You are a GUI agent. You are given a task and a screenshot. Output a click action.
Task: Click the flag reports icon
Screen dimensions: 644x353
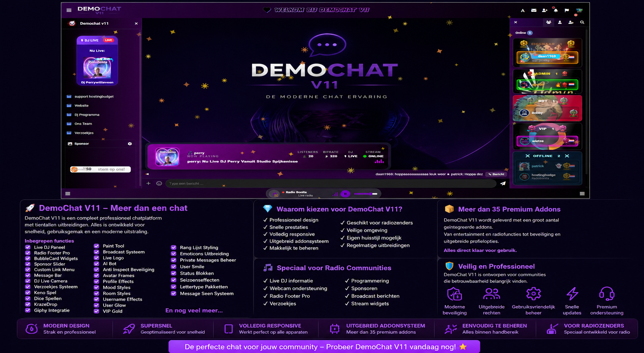tap(567, 11)
